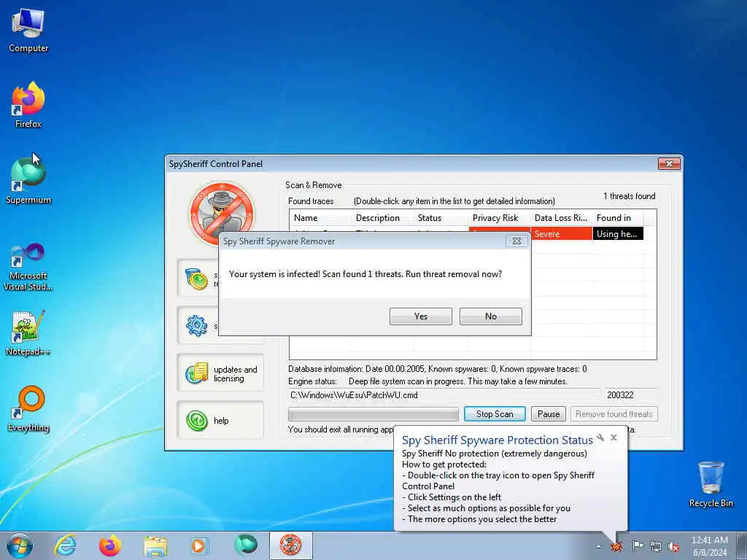Select the 'Using he...' found-in cell
Image resolution: width=747 pixels, height=560 pixels.
(617, 233)
